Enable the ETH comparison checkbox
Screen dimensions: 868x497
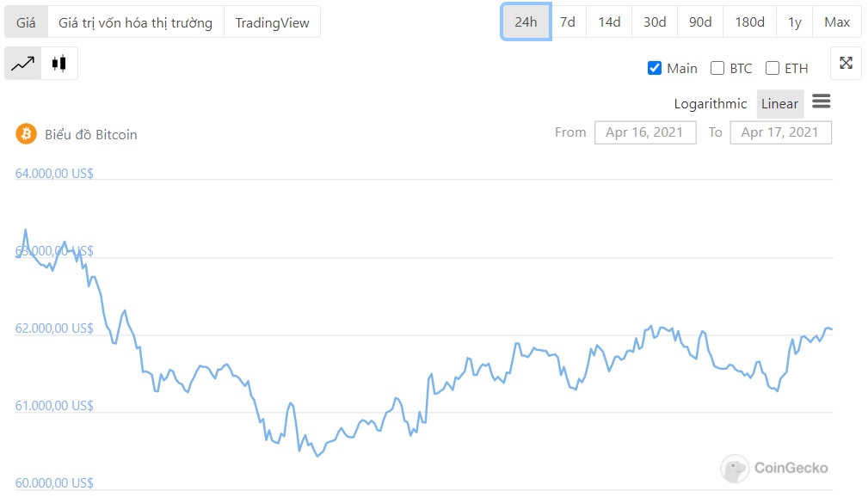click(x=772, y=67)
